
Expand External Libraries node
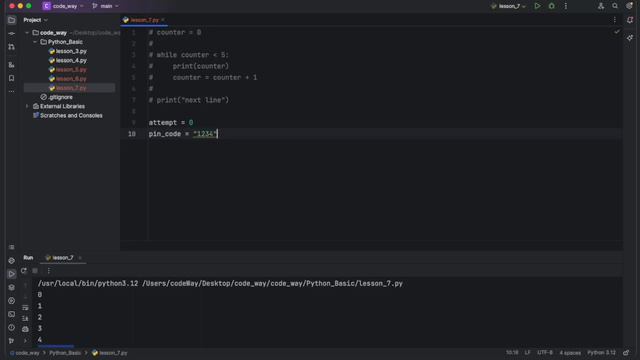[x=27, y=107]
